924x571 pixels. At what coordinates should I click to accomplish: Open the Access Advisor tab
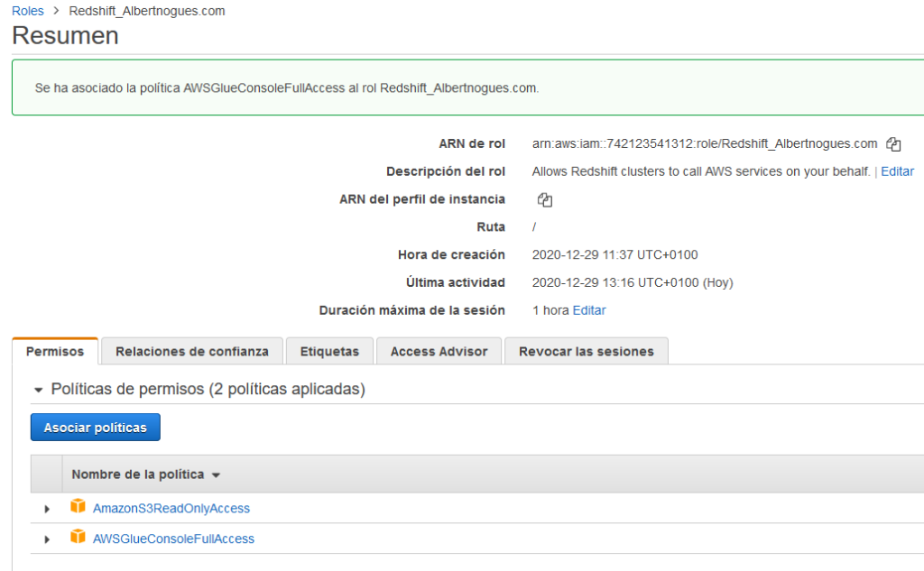[439, 351]
